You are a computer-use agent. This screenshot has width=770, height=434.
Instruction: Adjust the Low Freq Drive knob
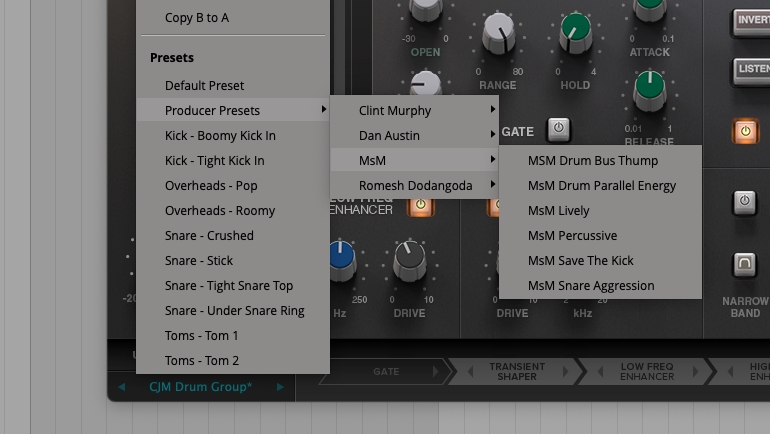(x=410, y=261)
